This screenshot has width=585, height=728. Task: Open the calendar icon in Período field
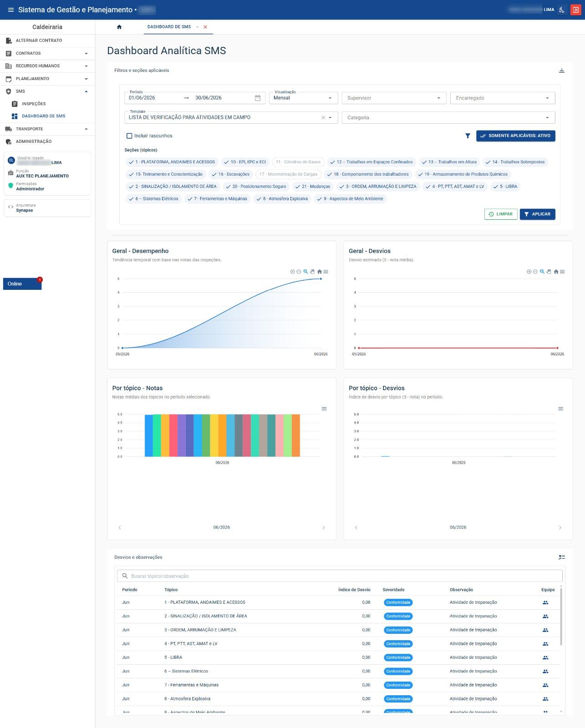click(258, 98)
